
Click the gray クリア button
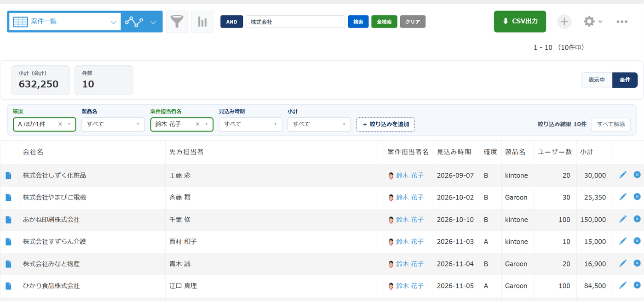[x=413, y=22]
